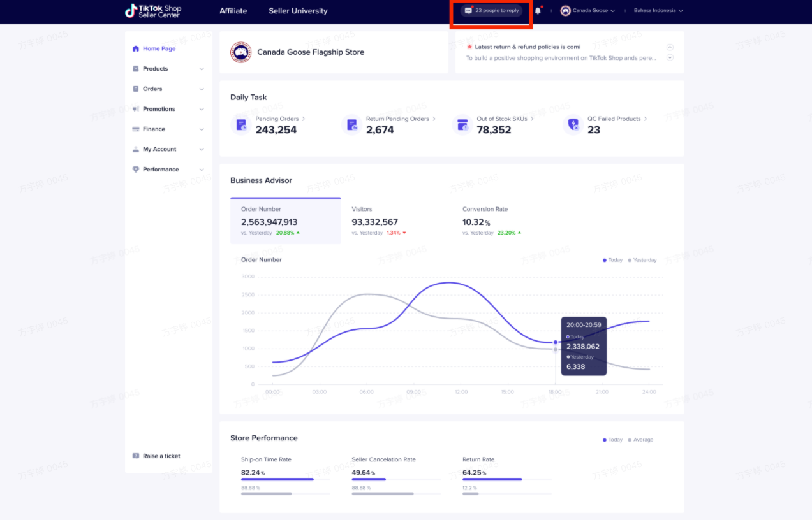Go to Seller University
Viewport: 812px width, 520px height.
(x=298, y=11)
